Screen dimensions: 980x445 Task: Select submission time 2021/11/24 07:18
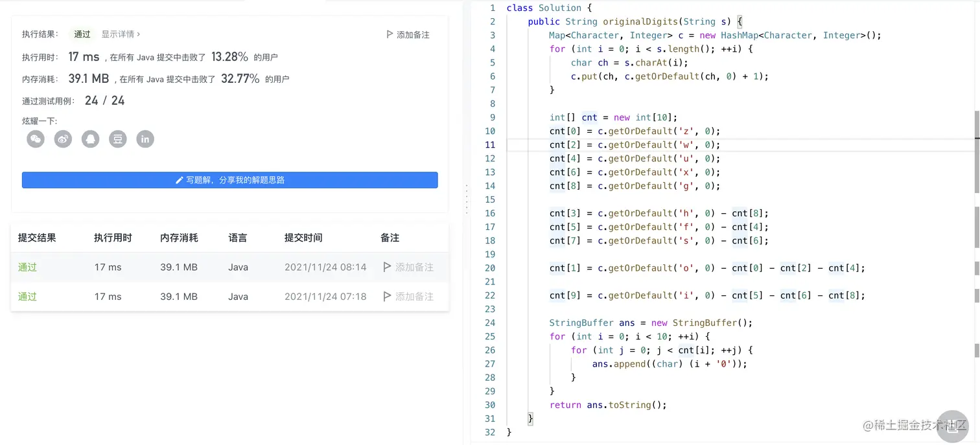(x=325, y=297)
